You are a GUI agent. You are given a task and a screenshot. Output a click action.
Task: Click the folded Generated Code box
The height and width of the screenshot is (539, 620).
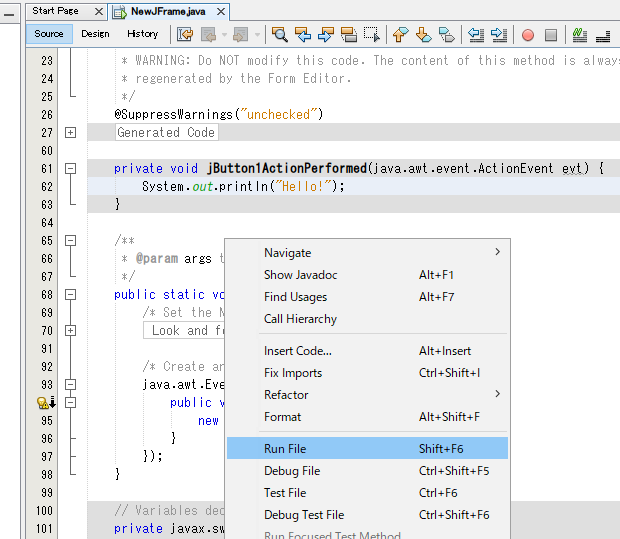[x=166, y=132]
